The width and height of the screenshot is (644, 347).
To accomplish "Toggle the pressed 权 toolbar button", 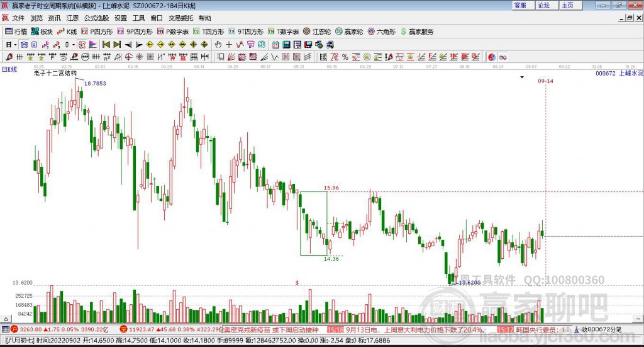I will (x=82, y=45).
